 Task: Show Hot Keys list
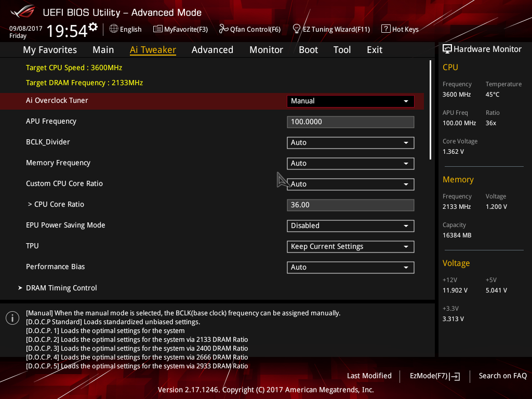click(x=400, y=29)
